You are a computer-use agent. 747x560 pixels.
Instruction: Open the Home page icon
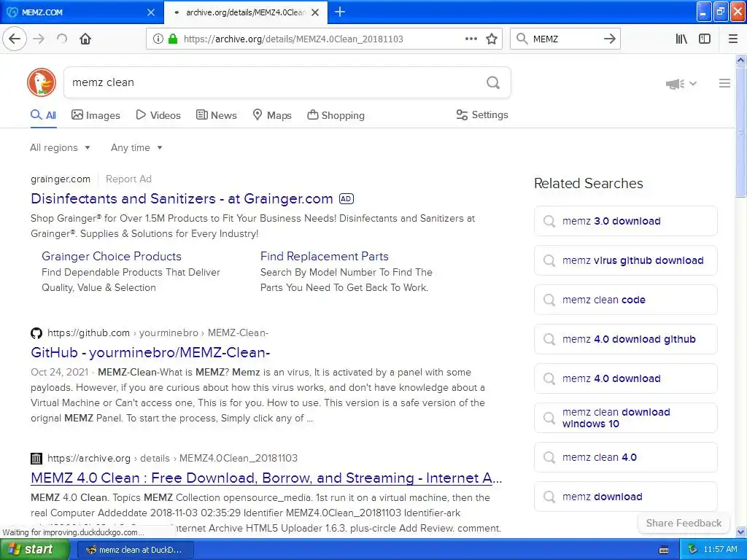(85, 39)
